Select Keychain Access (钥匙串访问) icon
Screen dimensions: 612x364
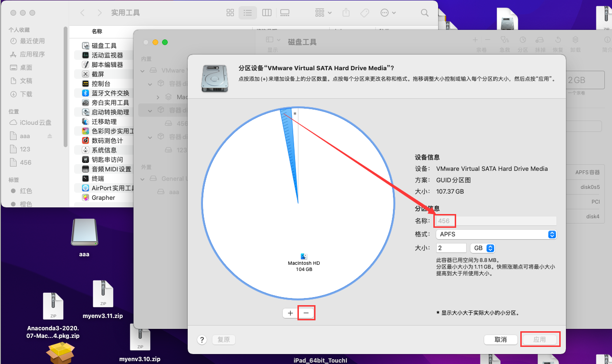86,159
